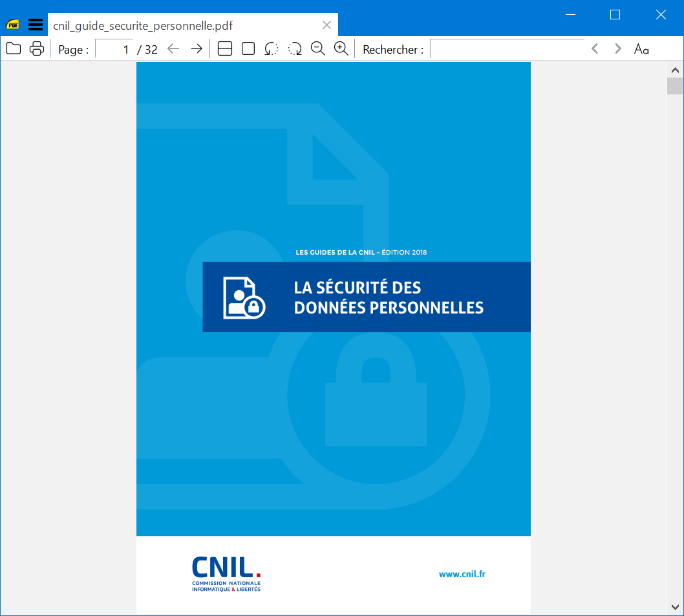This screenshot has height=616, width=684.
Task: Zoom out with magnifier minus
Action: tap(318, 48)
